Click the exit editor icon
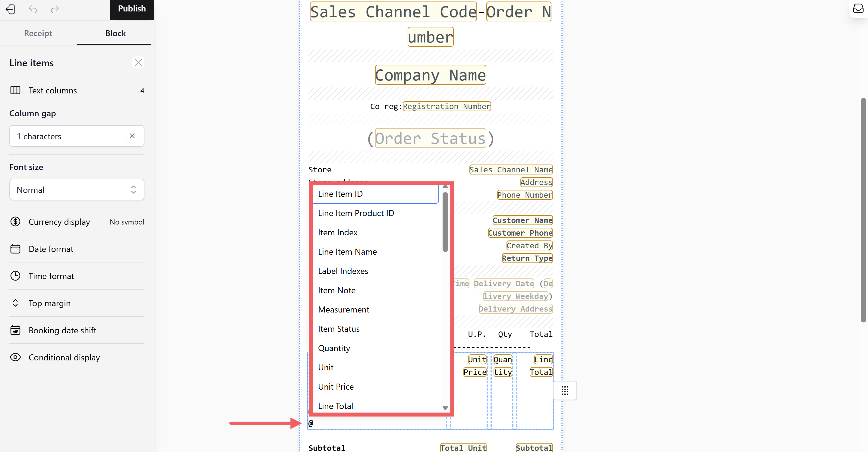Image resolution: width=868 pixels, height=452 pixels. [x=11, y=9]
